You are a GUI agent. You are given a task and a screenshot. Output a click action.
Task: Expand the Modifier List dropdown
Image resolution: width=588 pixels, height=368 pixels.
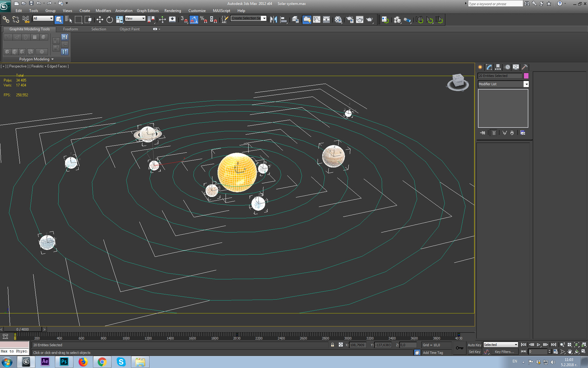[526, 84]
